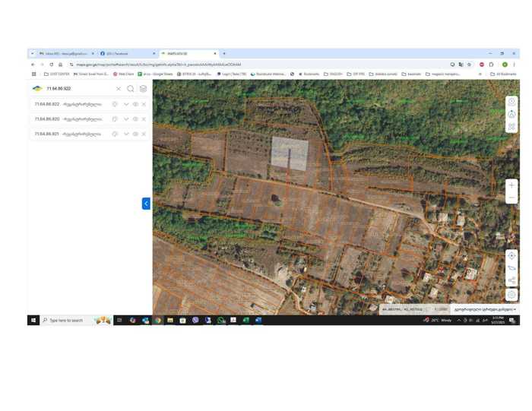Collapse the left search results panel

146,203
